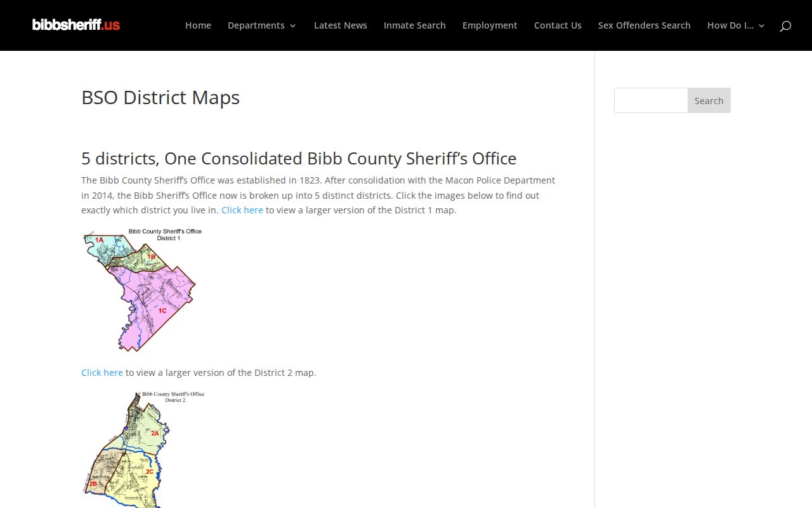Open Sex Offenders Search page
This screenshot has height=508, width=812.
click(645, 25)
